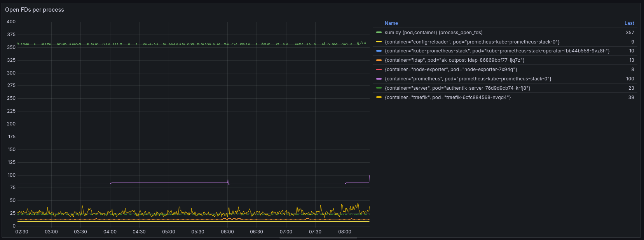644x240 pixels.
Task: Click the 350 y-axis label
Action: click(11, 47)
